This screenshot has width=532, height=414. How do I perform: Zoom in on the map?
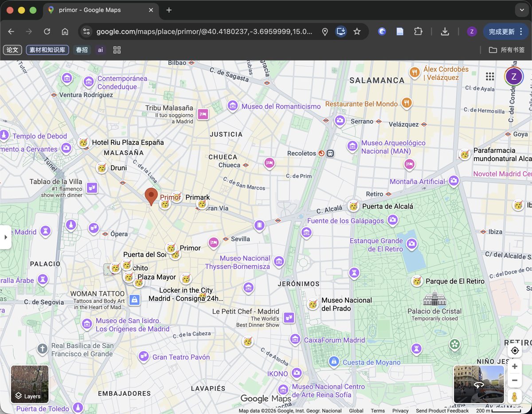coord(515,367)
